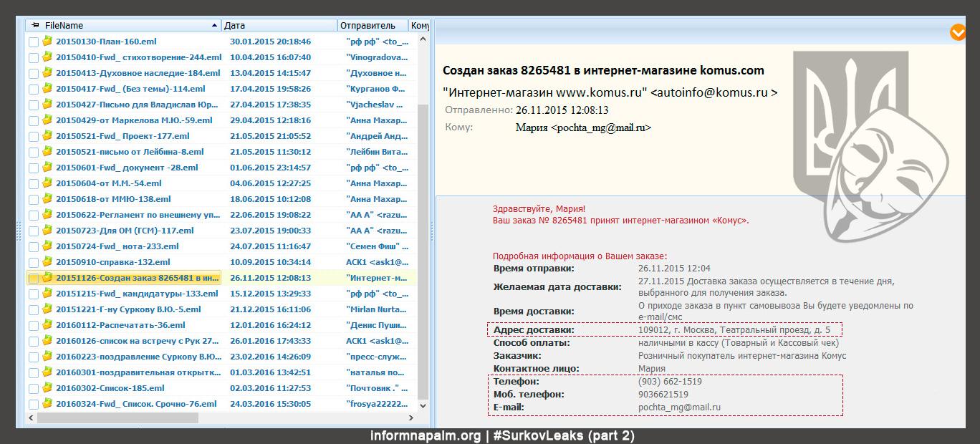The width and height of the screenshot is (980, 444).
Task: Click the file icon for 20150723-Для ОМ (ГСМ)-117.eml
Action: point(47,230)
